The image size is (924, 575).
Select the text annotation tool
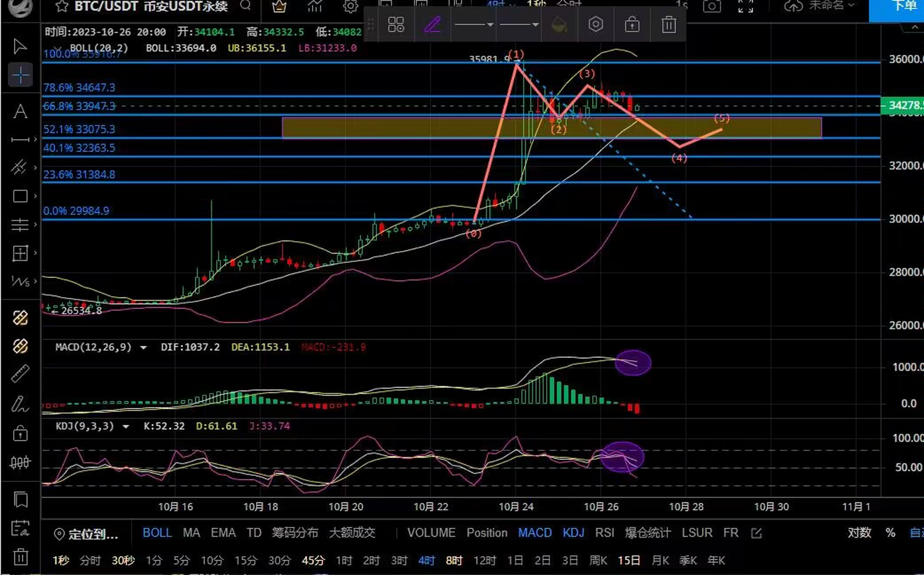pyautogui.click(x=20, y=111)
